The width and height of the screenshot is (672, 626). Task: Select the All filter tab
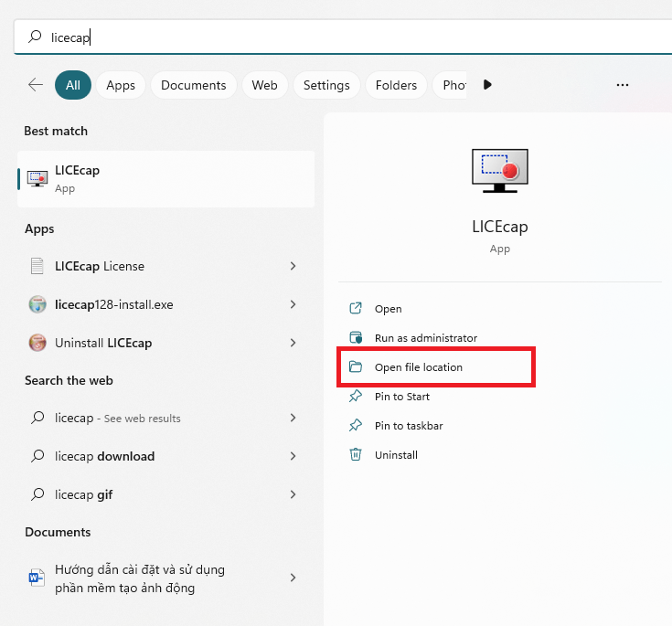point(73,85)
